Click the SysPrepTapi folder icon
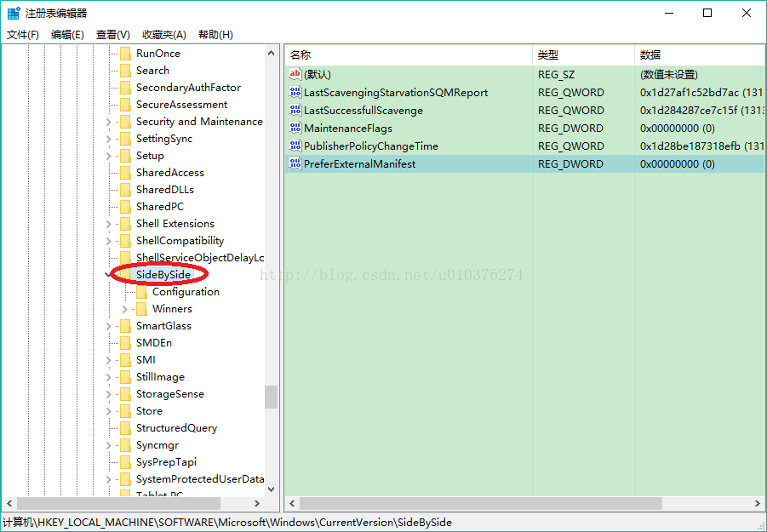 click(126, 462)
